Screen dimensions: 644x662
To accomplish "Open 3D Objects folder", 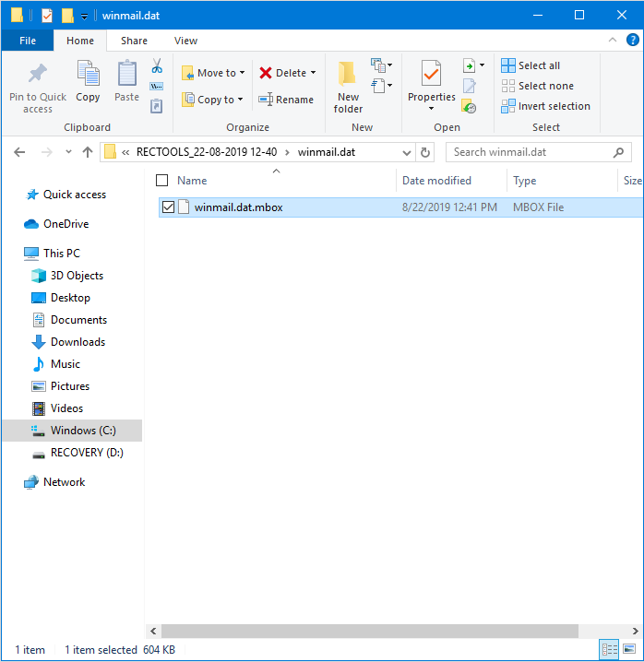I will (67, 276).
